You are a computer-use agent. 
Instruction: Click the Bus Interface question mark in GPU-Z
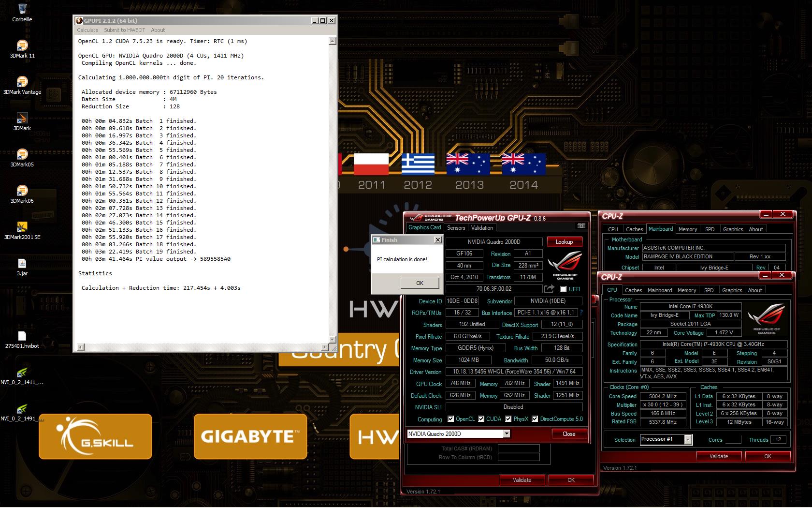[x=581, y=313]
